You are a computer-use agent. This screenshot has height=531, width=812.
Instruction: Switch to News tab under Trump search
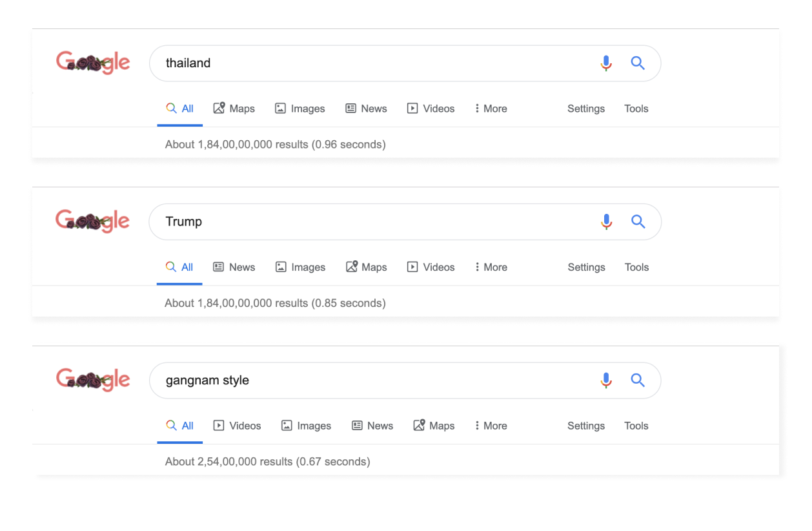(x=234, y=267)
